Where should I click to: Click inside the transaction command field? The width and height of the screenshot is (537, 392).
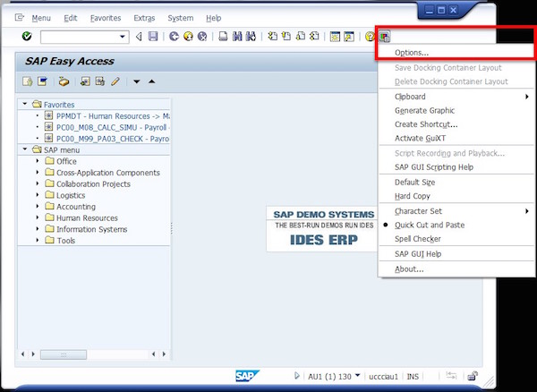click(x=79, y=37)
